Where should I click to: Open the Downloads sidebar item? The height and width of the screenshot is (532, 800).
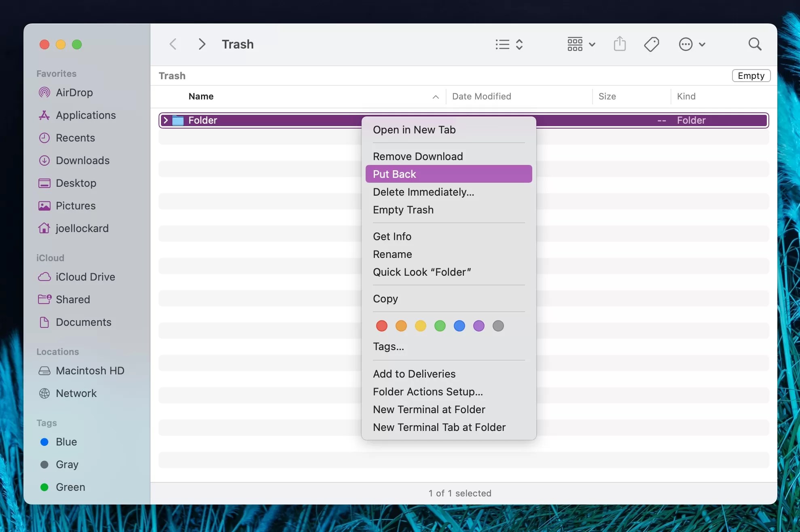point(83,160)
